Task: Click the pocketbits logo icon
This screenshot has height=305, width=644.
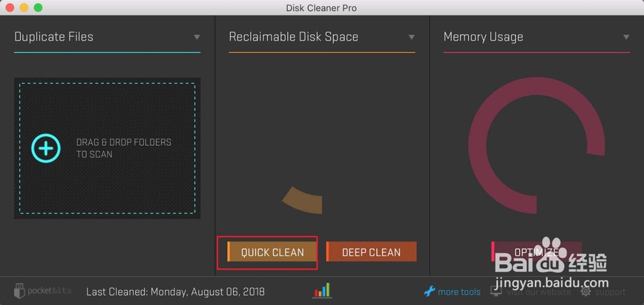Action: [x=20, y=291]
